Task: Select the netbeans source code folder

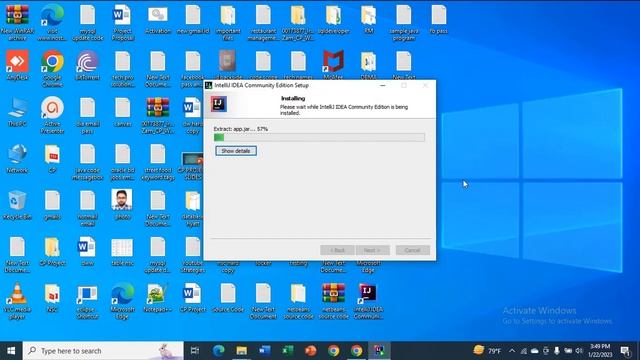Action: 298,301
